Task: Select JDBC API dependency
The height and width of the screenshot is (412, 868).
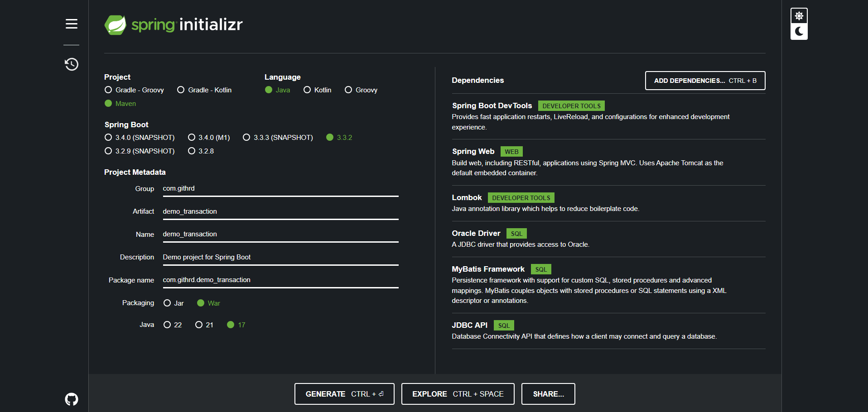Action: 608,331
